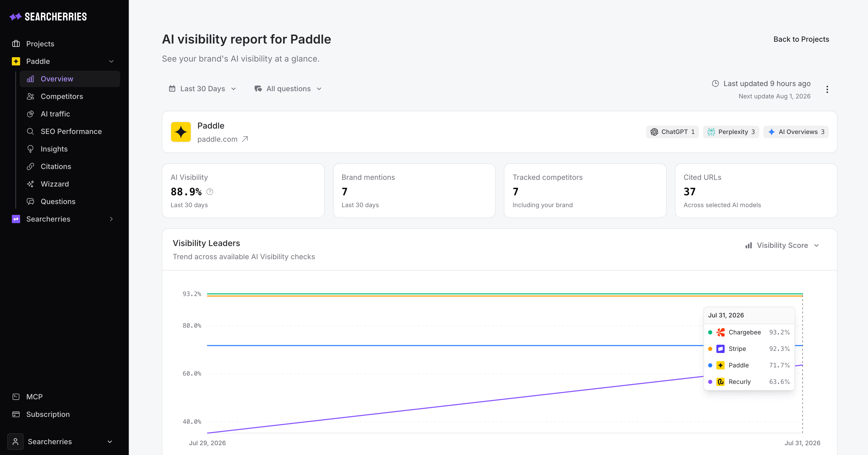The height and width of the screenshot is (455, 868).
Task: Select the Overview bar chart icon
Action: tap(30, 79)
